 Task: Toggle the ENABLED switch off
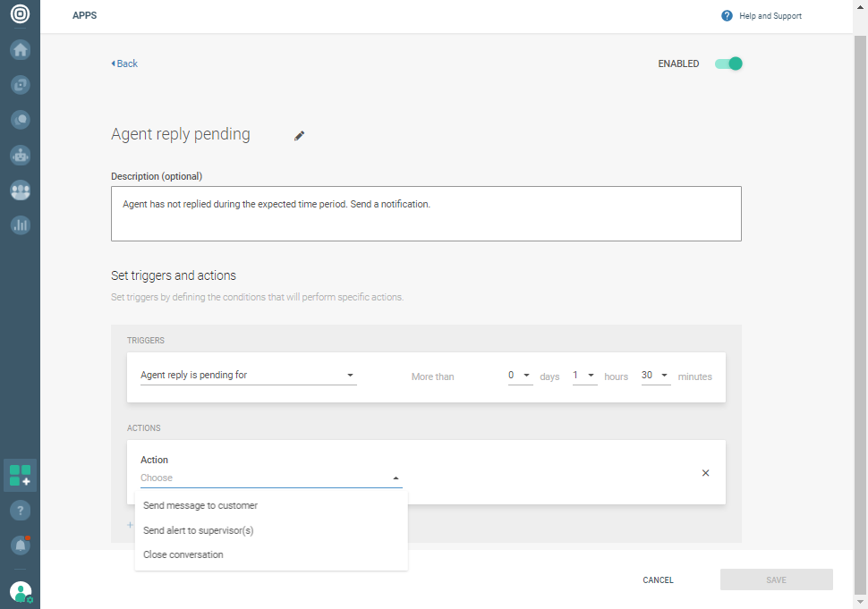(x=728, y=63)
